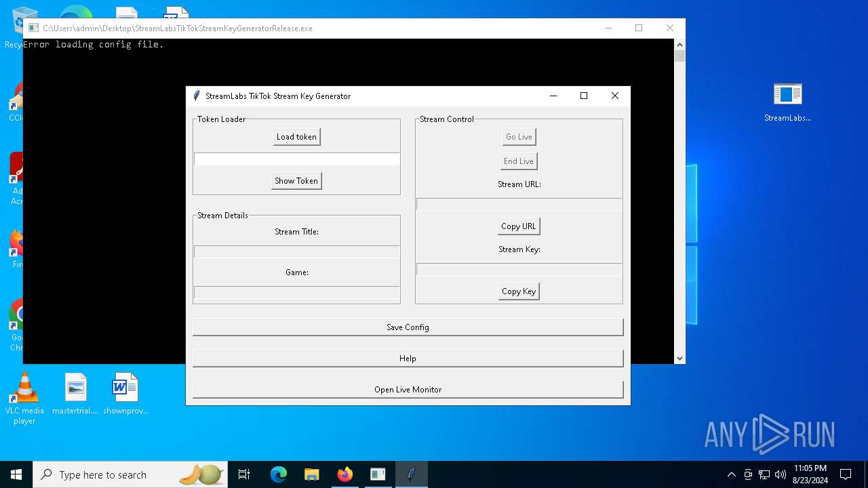Minimize the Stream Key Generator window

coord(553,96)
